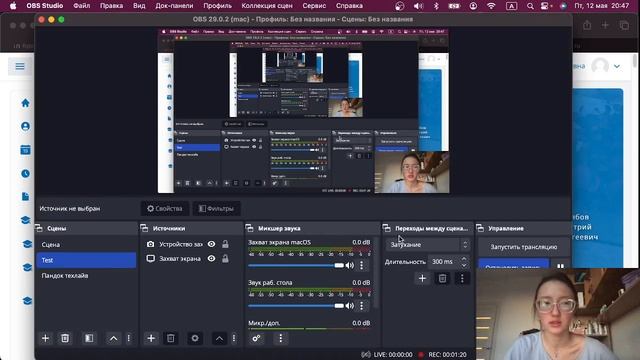Add a new source with the plus icon
Viewport: 640px width, 360px height.
click(x=151, y=338)
